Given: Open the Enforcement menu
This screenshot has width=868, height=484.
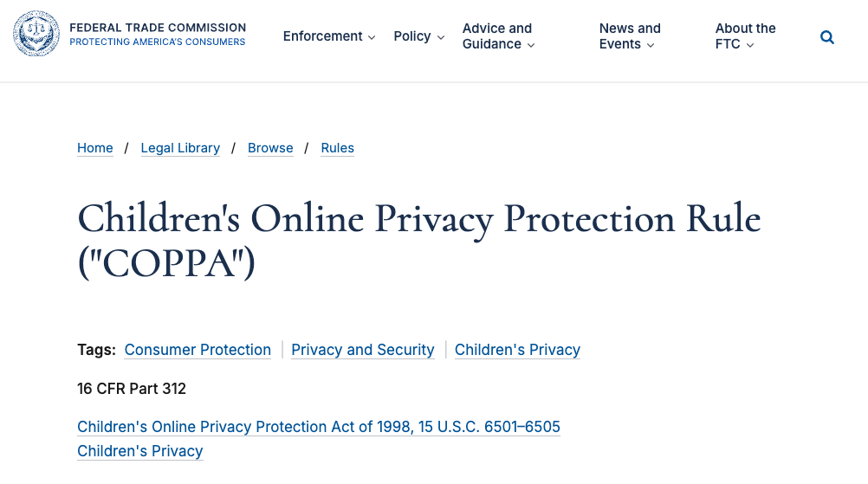Looking at the screenshot, I should coord(329,36).
